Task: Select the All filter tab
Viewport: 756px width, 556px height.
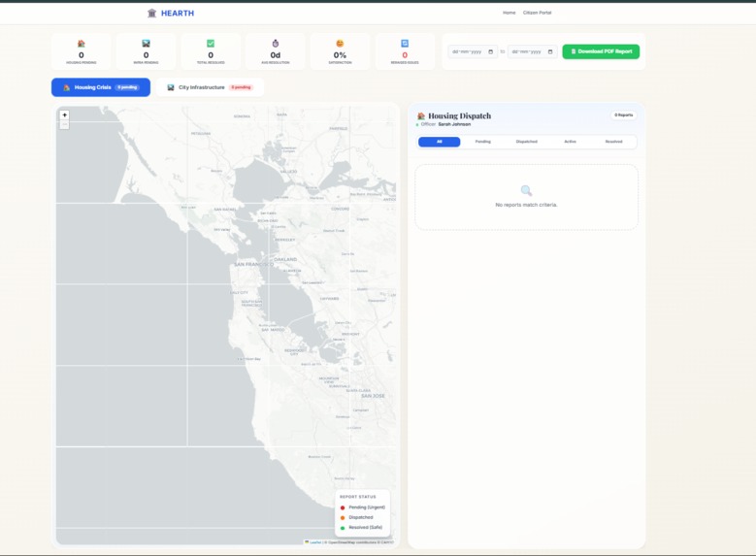Action: 440,142
